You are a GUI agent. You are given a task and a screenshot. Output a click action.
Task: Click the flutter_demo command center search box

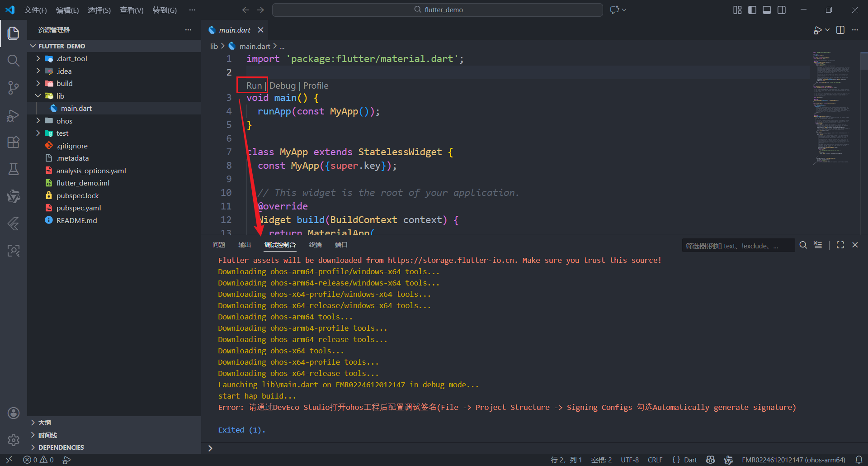438,10
